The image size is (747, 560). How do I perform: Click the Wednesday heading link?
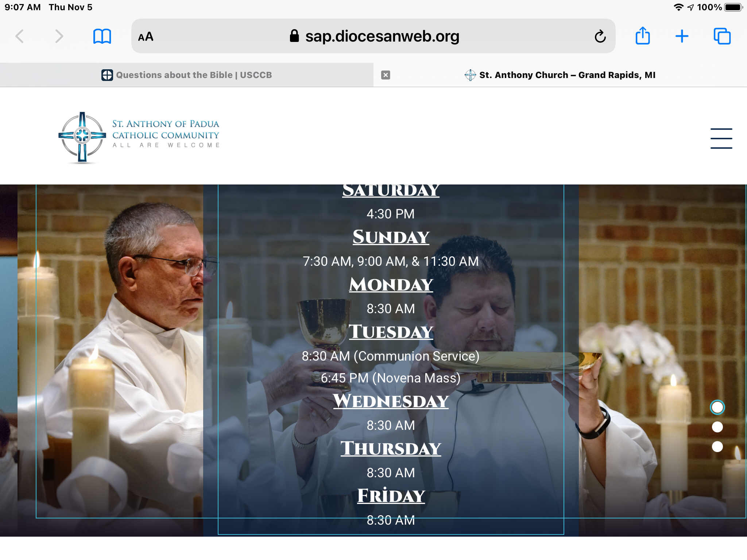coord(391,401)
